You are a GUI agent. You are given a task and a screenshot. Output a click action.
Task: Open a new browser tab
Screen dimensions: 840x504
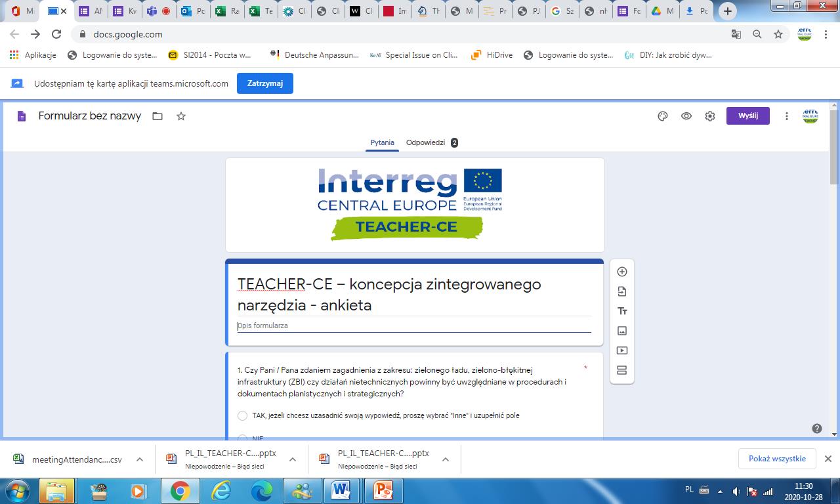tap(727, 11)
